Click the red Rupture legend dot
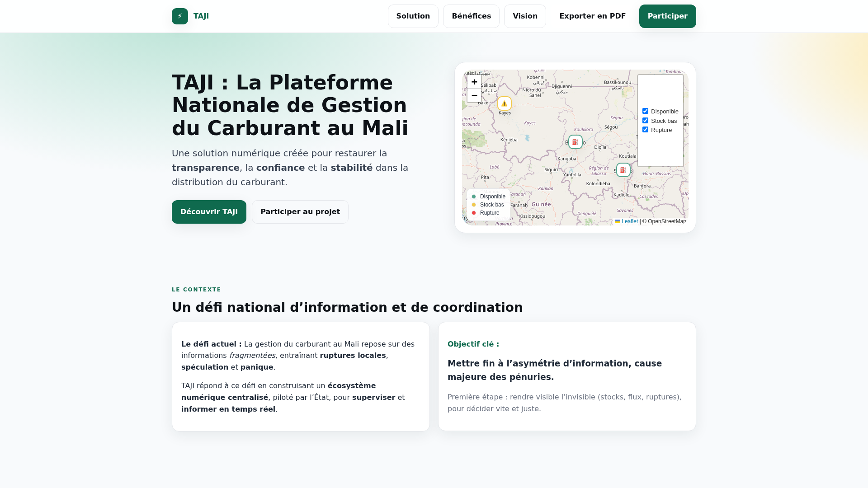 click(474, 213)
